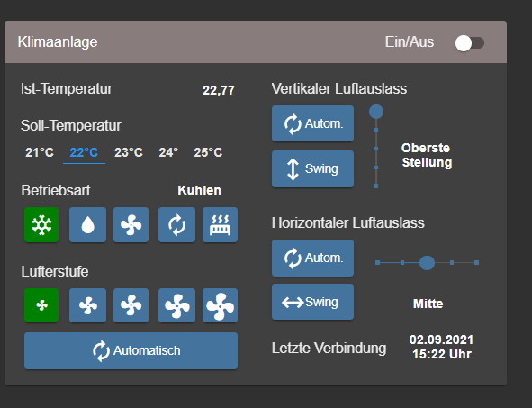532x408 pixels.
Task: Click the horizontal slider middle handle
Action: [x=427, y=263]
